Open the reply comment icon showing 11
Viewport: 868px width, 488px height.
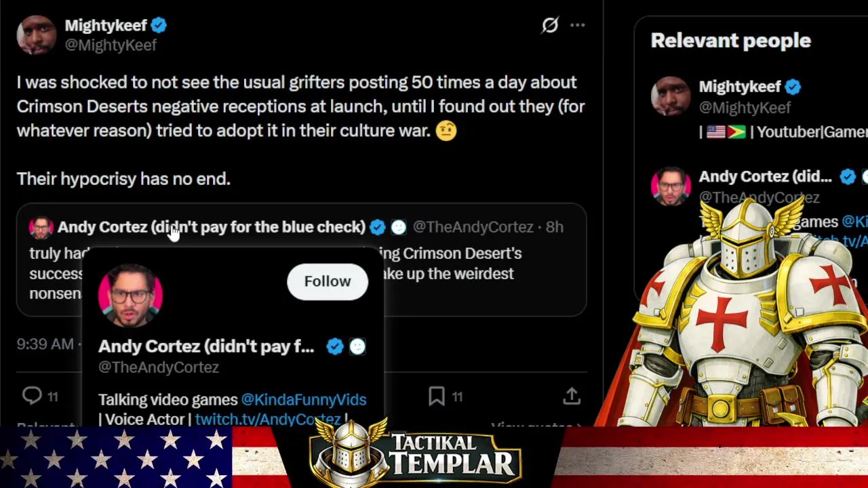tap(32, 396)
